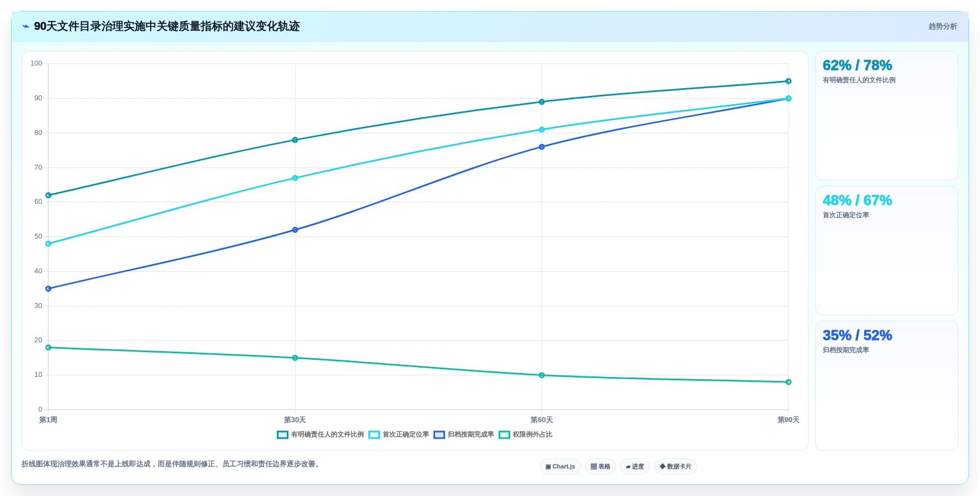Click the 数据卡片 tag chip
This screenshot has width=980, height=496.
676,467
